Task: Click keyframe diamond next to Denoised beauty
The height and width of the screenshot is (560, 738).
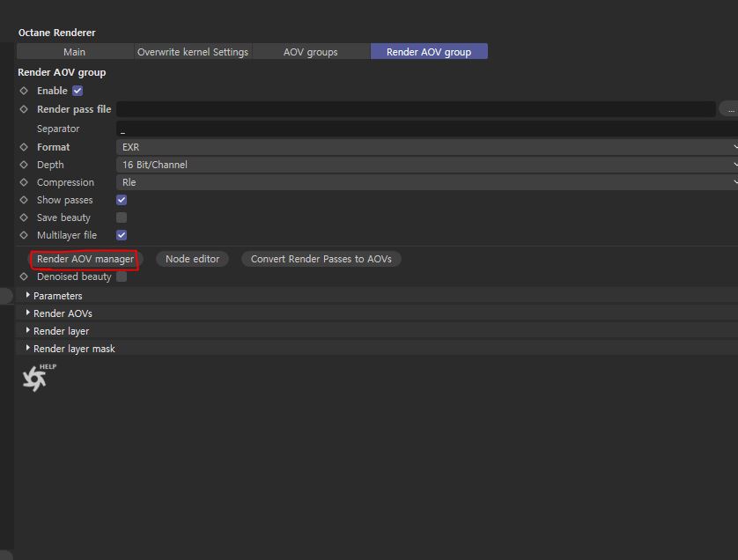Action: 24,276
